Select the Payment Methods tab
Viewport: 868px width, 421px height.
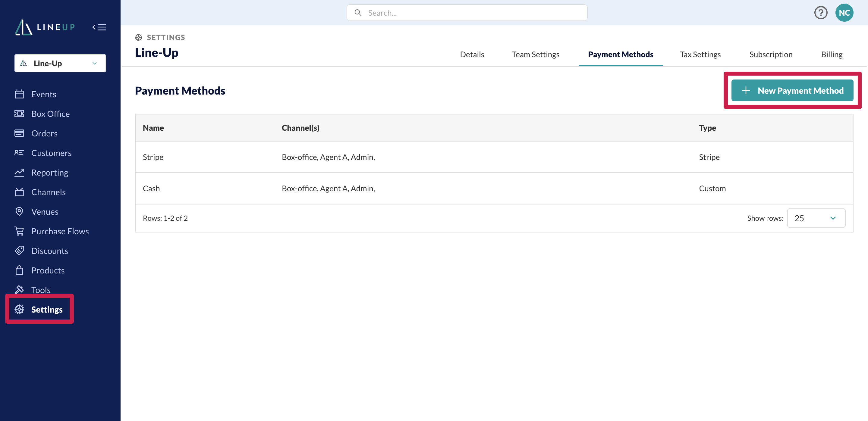coord(620,54)
